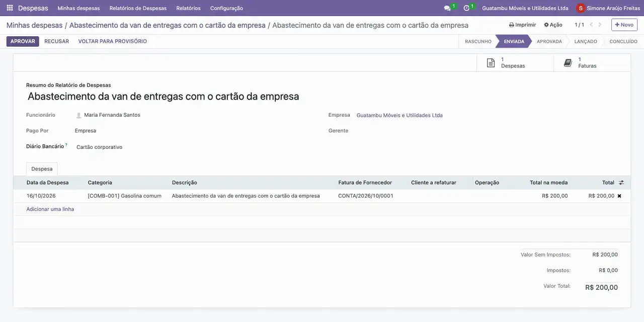Click the Novo button

pos(624,25)
